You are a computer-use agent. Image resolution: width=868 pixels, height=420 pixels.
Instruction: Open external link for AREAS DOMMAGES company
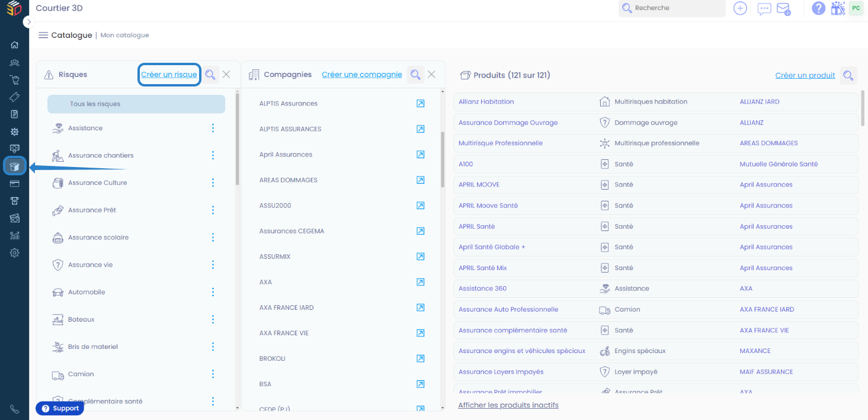tap(420, 180)
